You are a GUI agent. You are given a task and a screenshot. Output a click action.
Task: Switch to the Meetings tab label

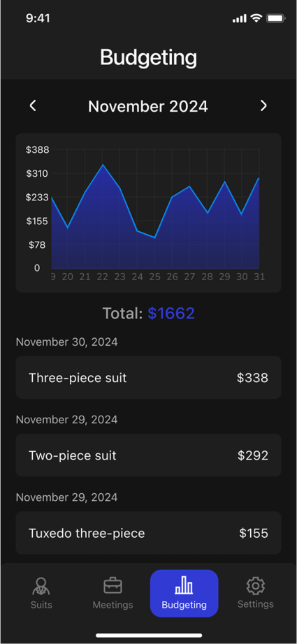113,605
